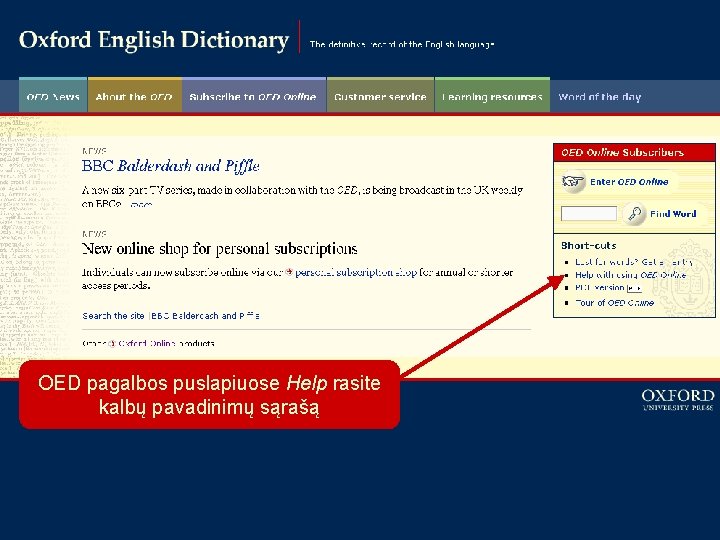Click the Enter OED Online link
The height and width of the screenshot is (540, 720).
629,182
